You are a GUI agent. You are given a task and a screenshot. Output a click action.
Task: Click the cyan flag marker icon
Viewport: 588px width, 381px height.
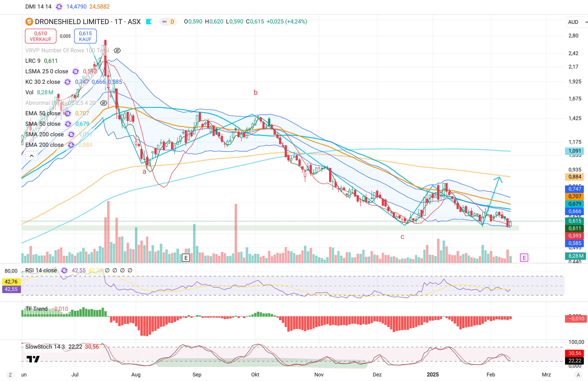[x=148, y=22]
